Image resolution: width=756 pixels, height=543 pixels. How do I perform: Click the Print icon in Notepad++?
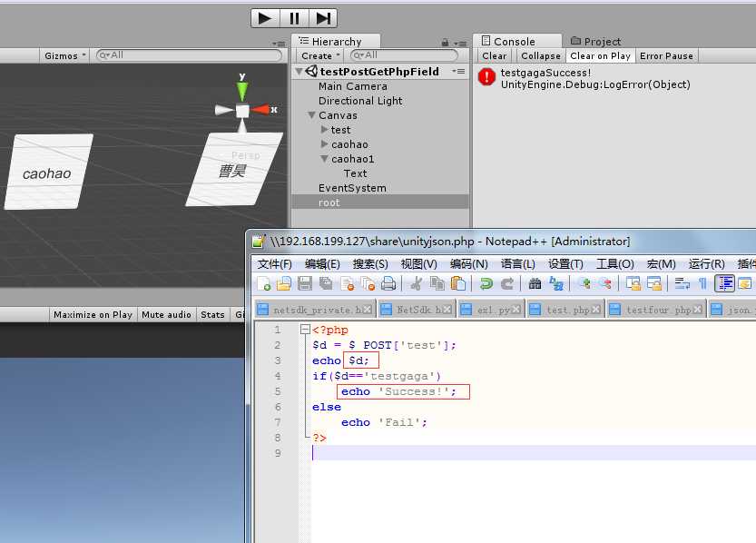388,283
